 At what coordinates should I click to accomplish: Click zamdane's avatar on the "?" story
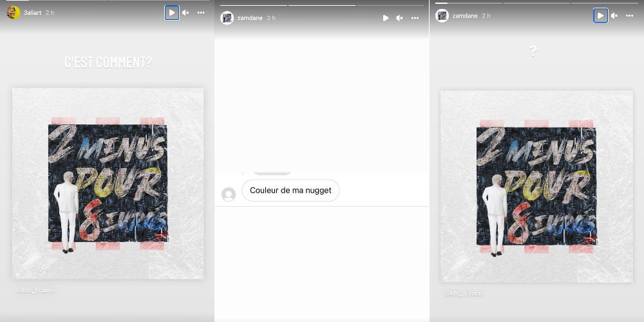(442, 15)
